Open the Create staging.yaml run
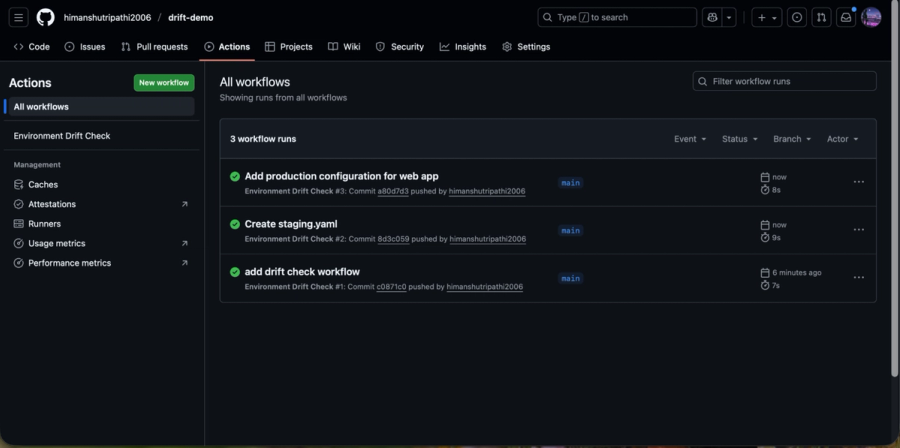Viewport: 900px width, 448px height. click(291, 224)
